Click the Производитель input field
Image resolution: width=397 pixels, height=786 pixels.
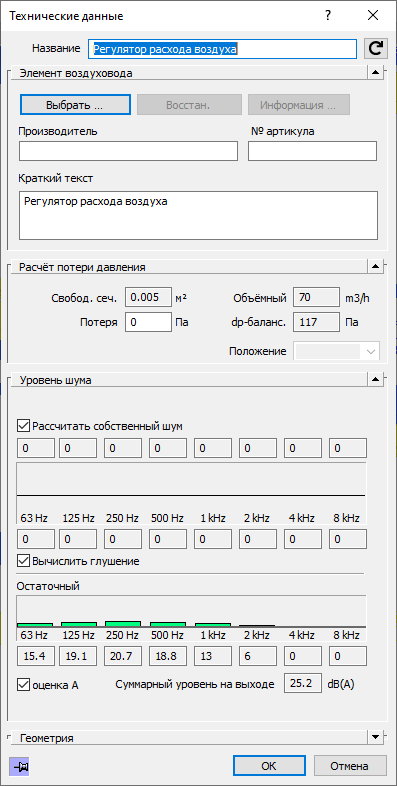128,151
